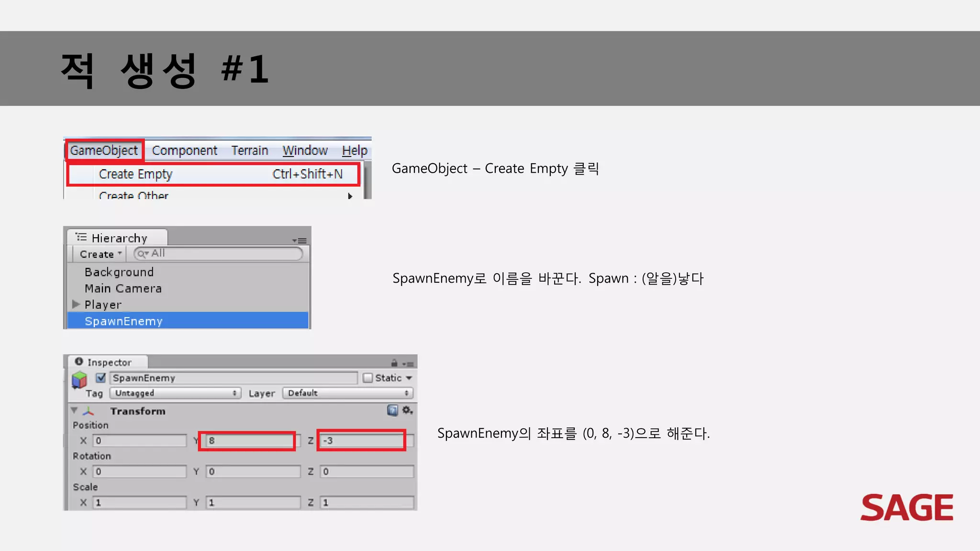Open the Terrain menu
This screenshot has height=551, width=980.
(x=250, y=151)
